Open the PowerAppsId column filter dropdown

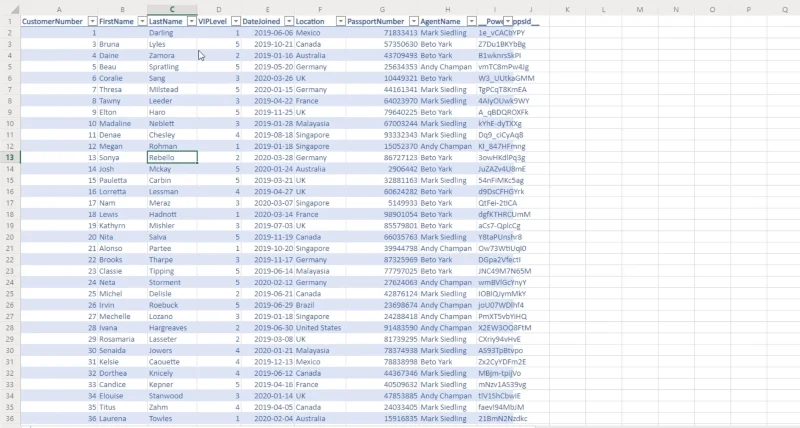(x=508, y=21)
